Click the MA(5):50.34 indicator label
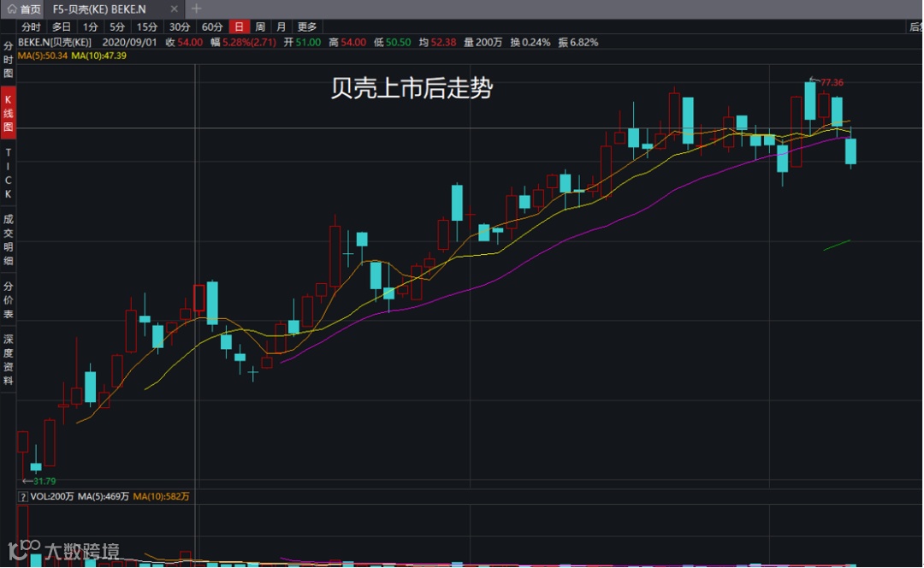The image size is (924, 568). (43, 56)
